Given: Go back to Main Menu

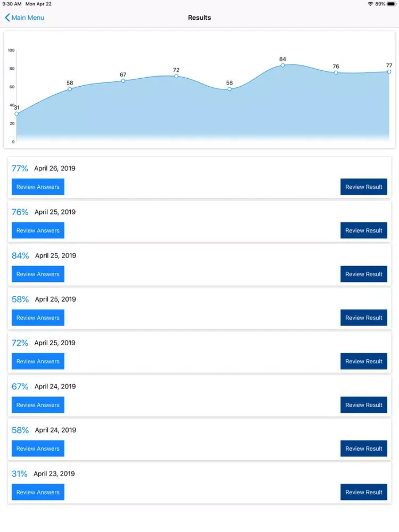Looking at the screenshot, I should coord(28,18).
